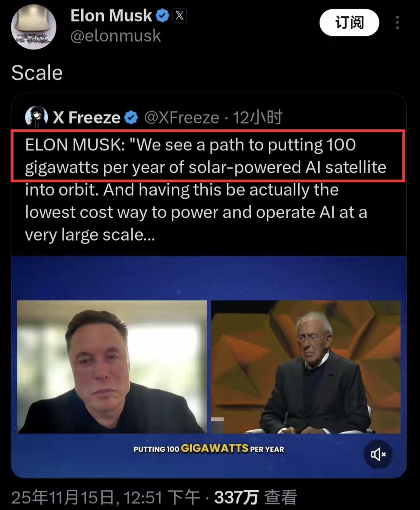Viewport: 420px width, 510px height.
Task: Click the 'PUTTING 100 GIGAWATTS PER YEAR' caption
Action: point(209,449)
